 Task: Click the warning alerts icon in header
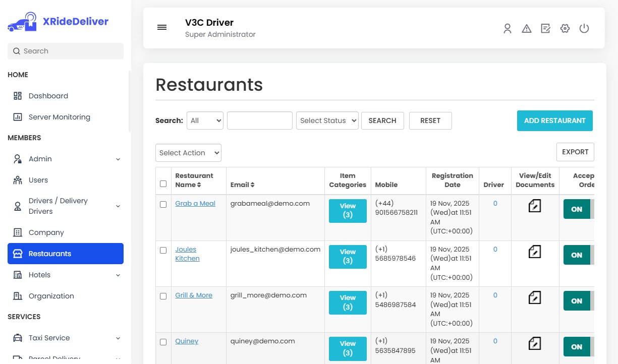(527, 29)
